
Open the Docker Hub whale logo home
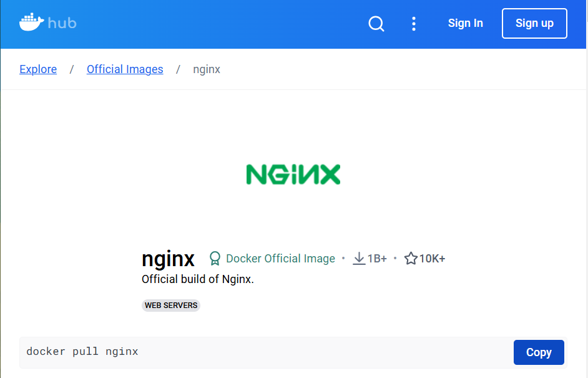[48, 22]
